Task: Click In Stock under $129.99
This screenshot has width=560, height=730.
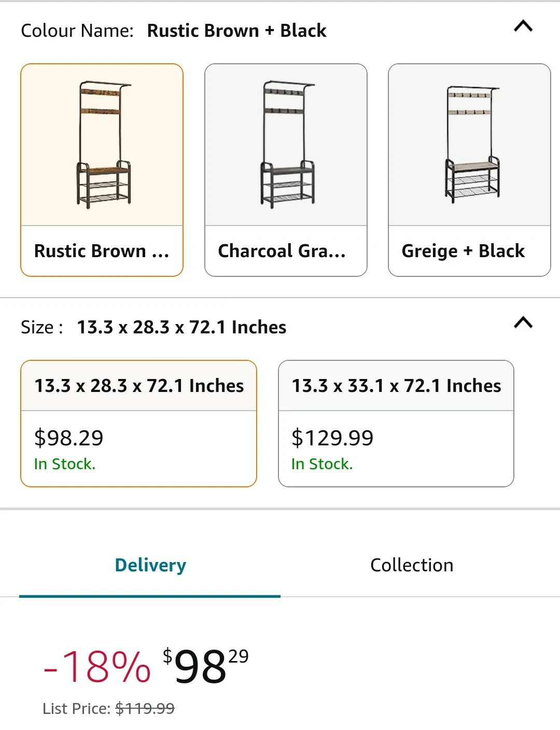Action: pos(322,464)
